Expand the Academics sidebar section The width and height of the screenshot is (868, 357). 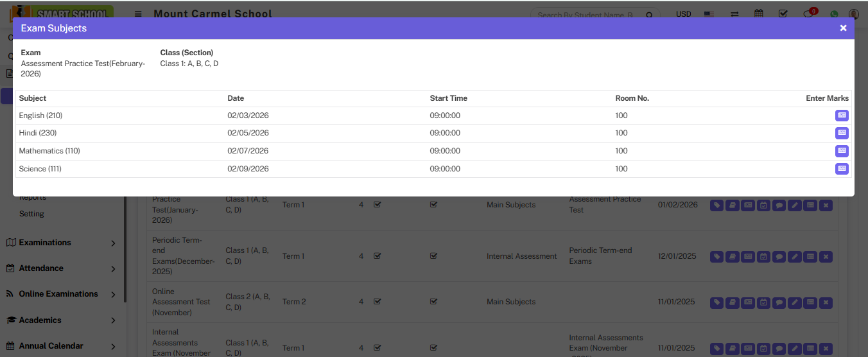point(61,320)
